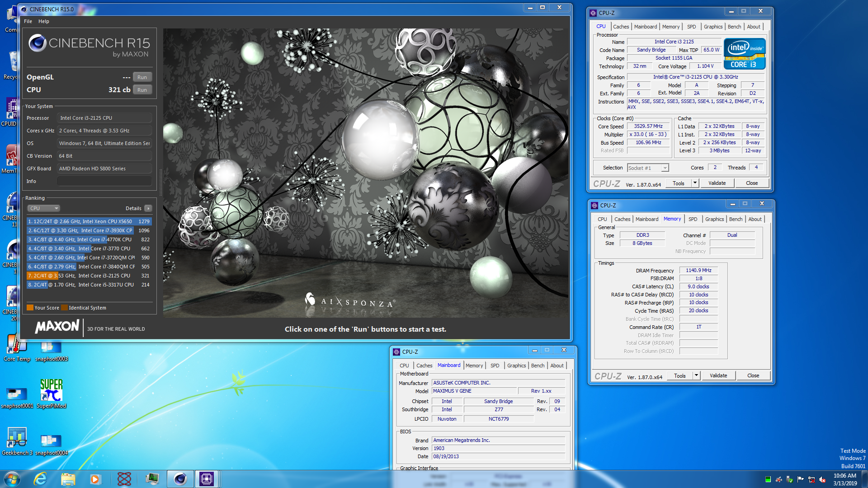Viewport: 868px width, 488px height.
Task: Click the MAXIMUS V GENE model field
Action: point(474,391)
